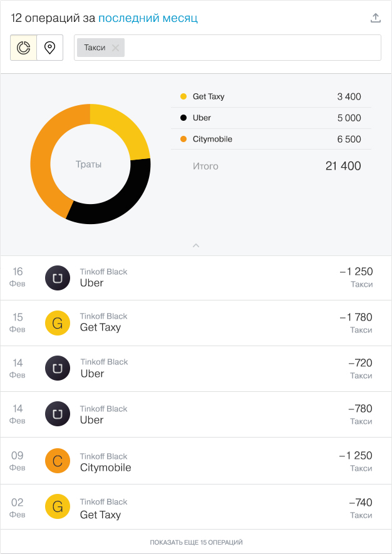Image resolution: width=392 pixels, height=554 pixels.
Task: Switch to the pie chart view
Action: pos(24,48)
